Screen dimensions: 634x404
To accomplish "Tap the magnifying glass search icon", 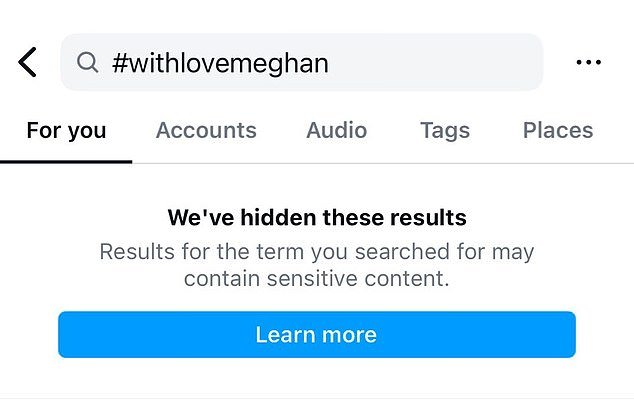I will (x=87, y=62).
